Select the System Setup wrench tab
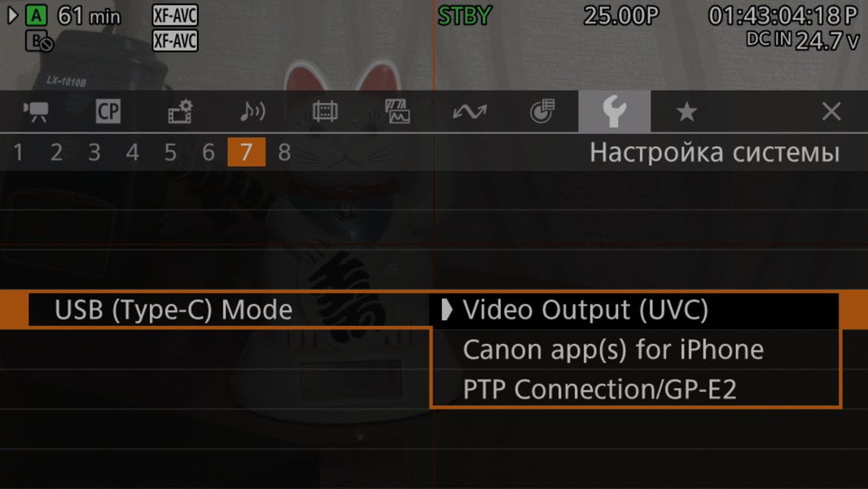 click(615, 112)
